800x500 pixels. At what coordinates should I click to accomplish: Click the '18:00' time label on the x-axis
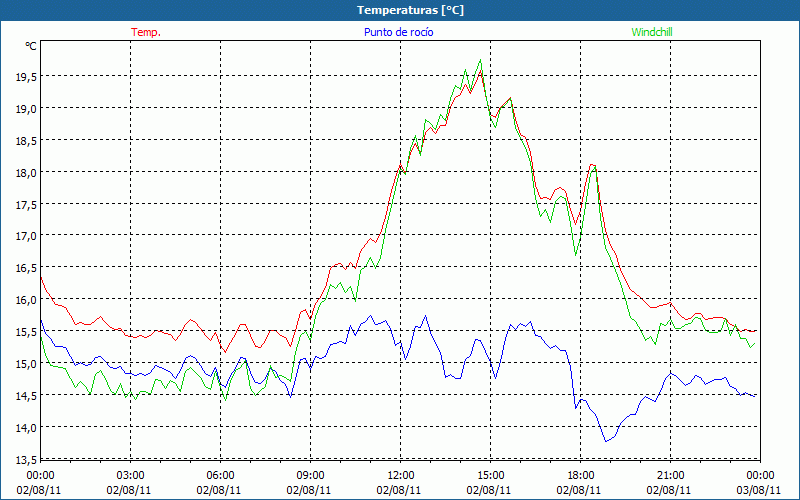click(581, 476)
